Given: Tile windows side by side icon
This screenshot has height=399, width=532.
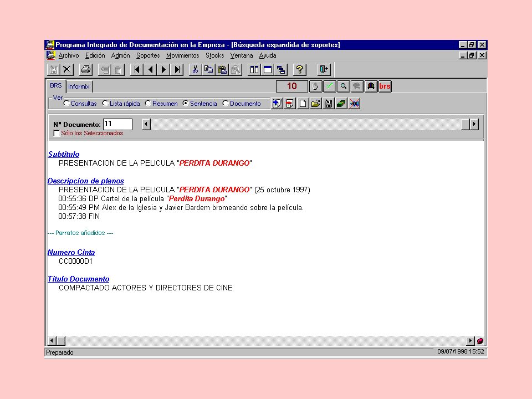Looking at the screenshot, I should point(254,70).
